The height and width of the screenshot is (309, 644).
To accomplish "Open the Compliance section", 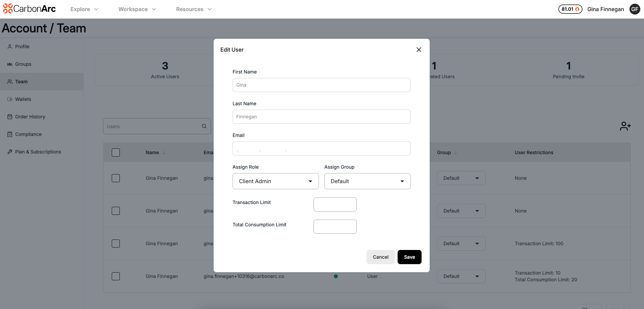I will 28,134.
